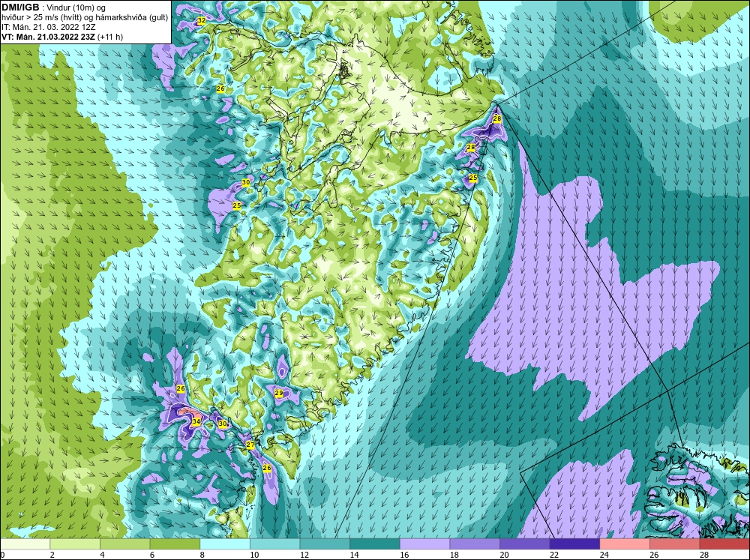Click gust label 26 nearest the 32 label

[220, 89]
